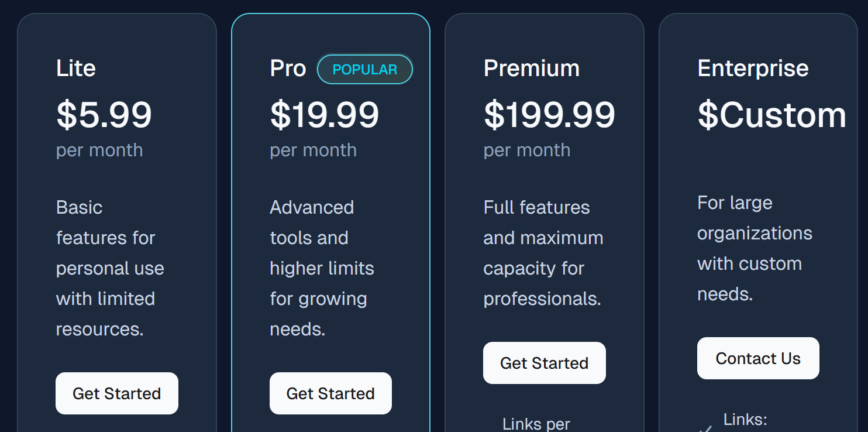This screenshot has width=868, height=432.
Task: Click the 'Links per' feature text in Premium
Action: coord(536,424)
